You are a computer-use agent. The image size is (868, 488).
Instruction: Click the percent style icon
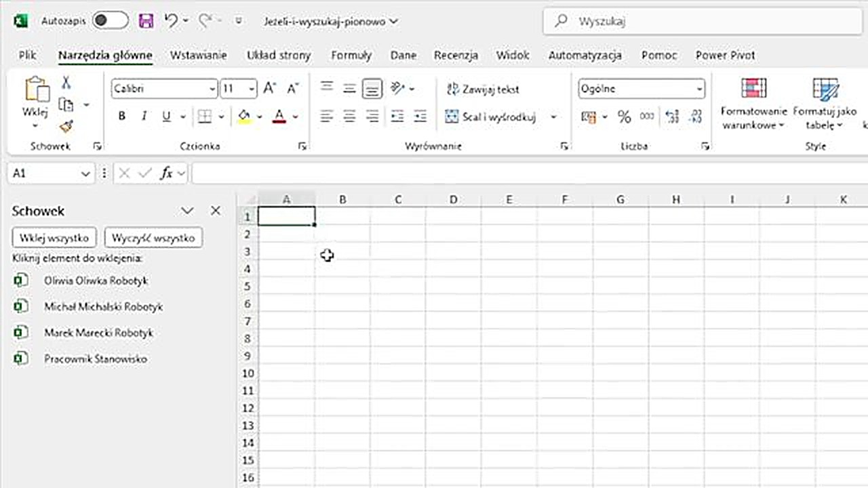tap(624, 117)
